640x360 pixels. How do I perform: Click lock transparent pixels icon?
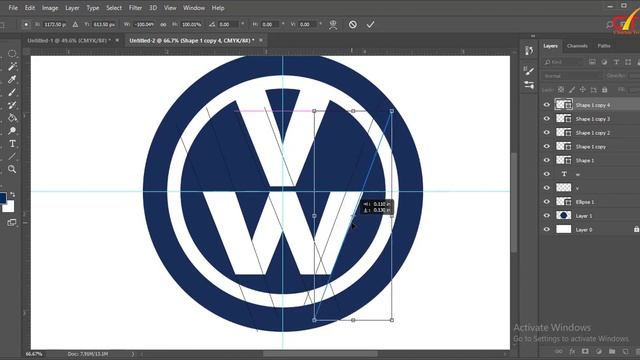point(561,90)
